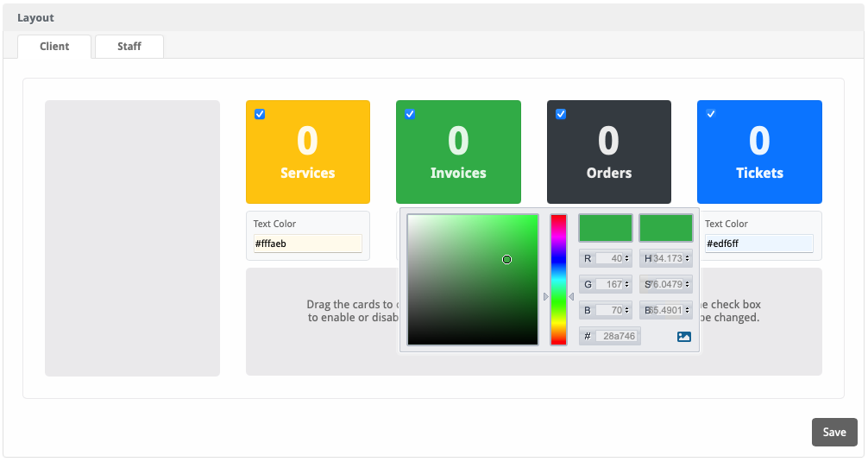The image size is (868, 462).
Task: Click the current color swatch on right
Action: 666,228
